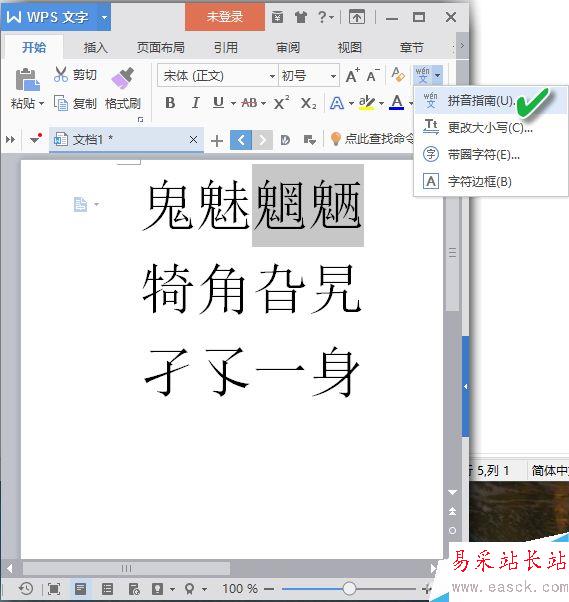
Task: Choose 更改大小写(C) menu item
Action: pyautogui.click(x=490, y=127)
